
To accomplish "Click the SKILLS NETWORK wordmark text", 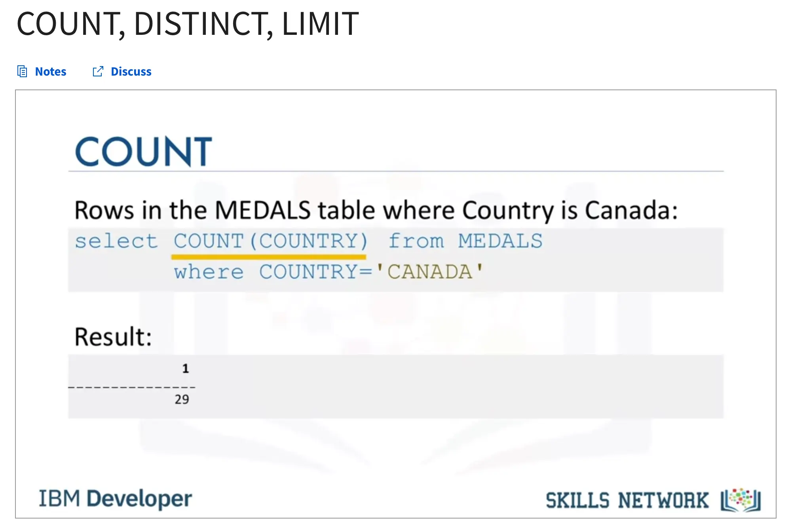I will [x=627, y=500].
